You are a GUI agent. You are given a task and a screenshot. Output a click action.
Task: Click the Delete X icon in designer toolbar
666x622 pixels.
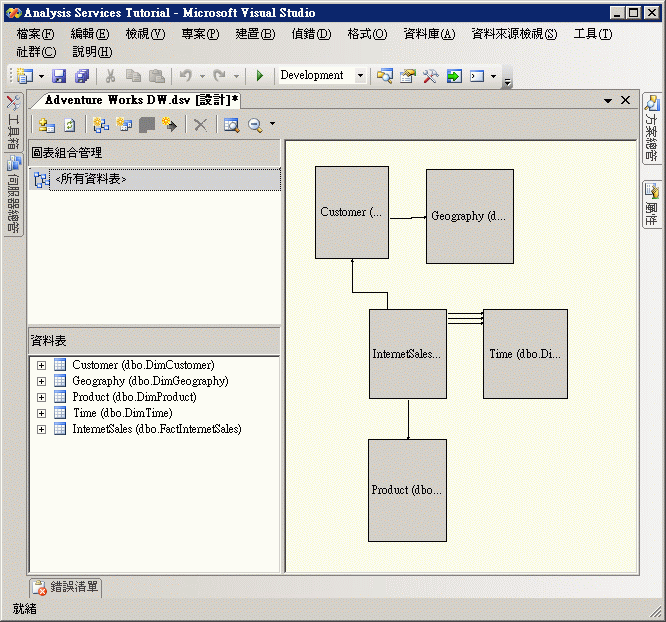[200, 125]
